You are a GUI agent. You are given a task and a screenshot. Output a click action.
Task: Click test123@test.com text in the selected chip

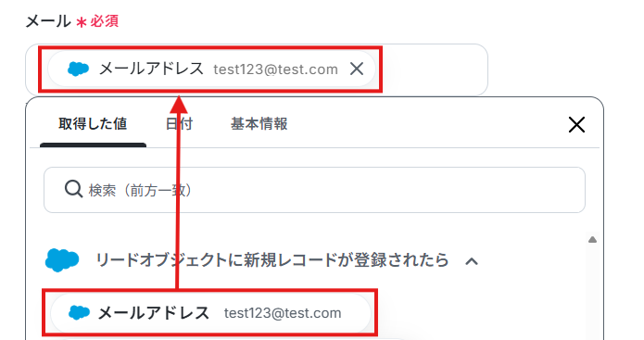point(275,69)
